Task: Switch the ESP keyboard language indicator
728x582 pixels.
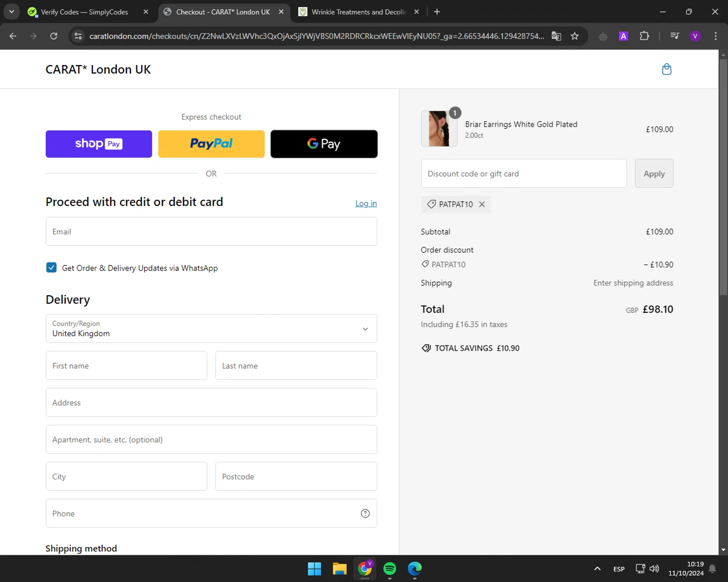Action: click(619, 569)
